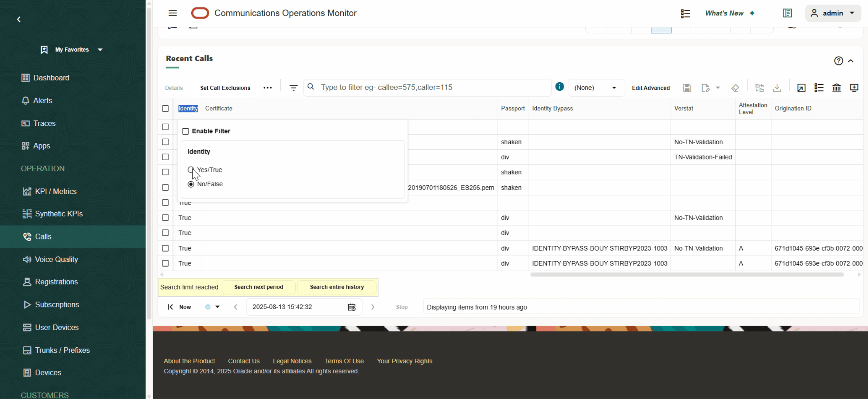Click the horizontal table scrollbar
868x399 pixels.
pyautogui.click(x=686, y=275)
